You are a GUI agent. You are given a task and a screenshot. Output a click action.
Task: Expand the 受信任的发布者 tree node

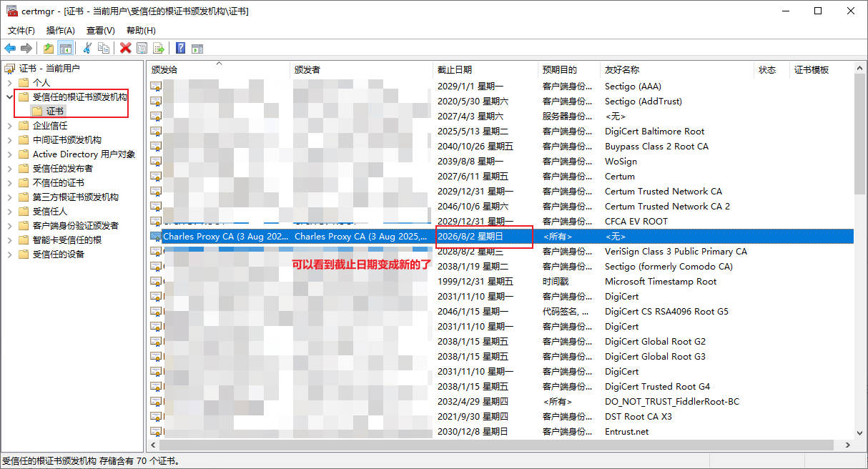(9, 169)
